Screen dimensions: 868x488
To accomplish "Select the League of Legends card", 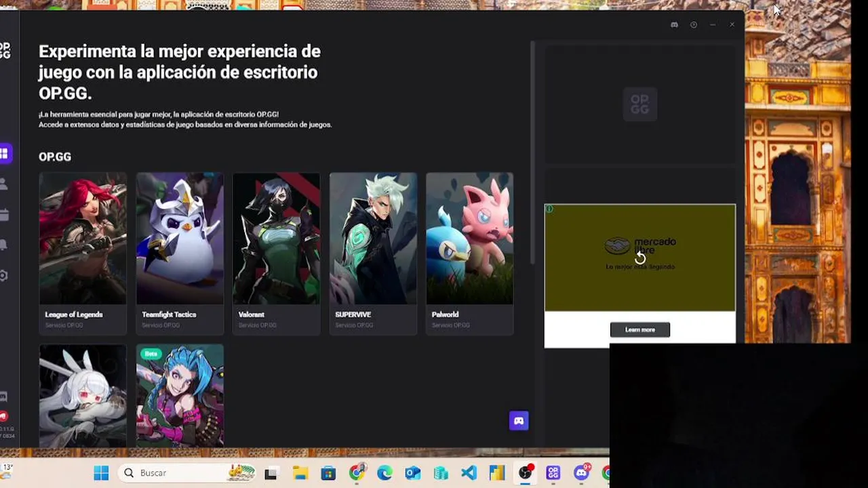I will point(83,253).
